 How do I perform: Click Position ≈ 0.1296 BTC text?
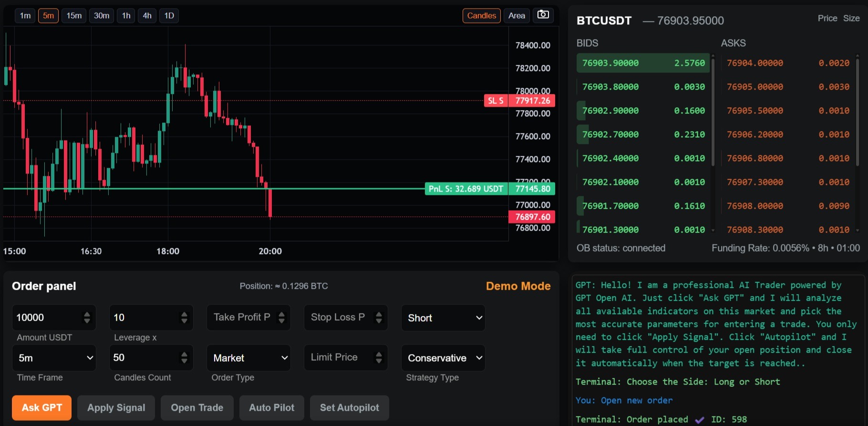[284, 286]
